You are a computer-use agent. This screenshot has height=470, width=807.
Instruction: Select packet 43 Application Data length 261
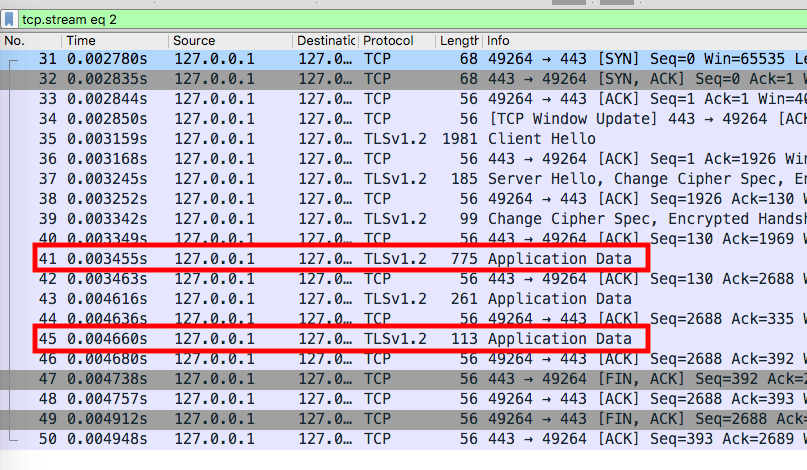point(404,299)
